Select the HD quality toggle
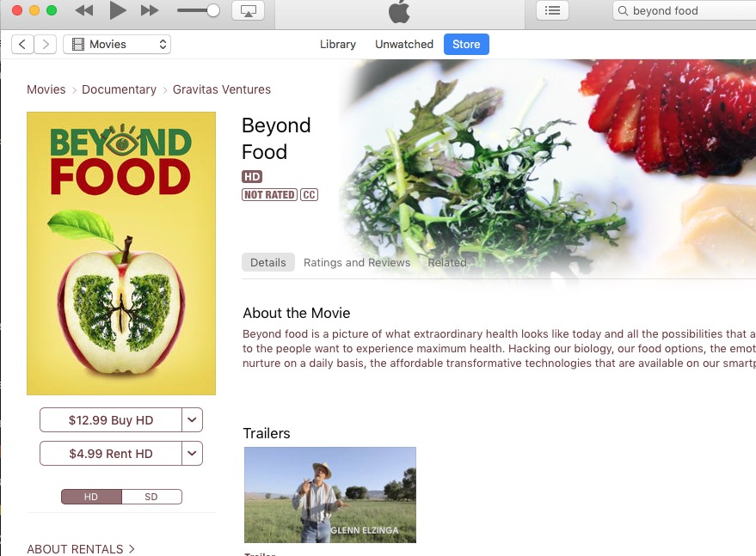This screenshot has height=556, width=756. (x=91, y=497)
